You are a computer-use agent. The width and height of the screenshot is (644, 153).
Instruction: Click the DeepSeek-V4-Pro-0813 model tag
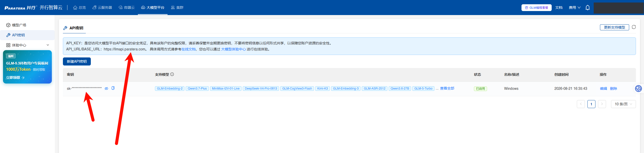point(261,89)
